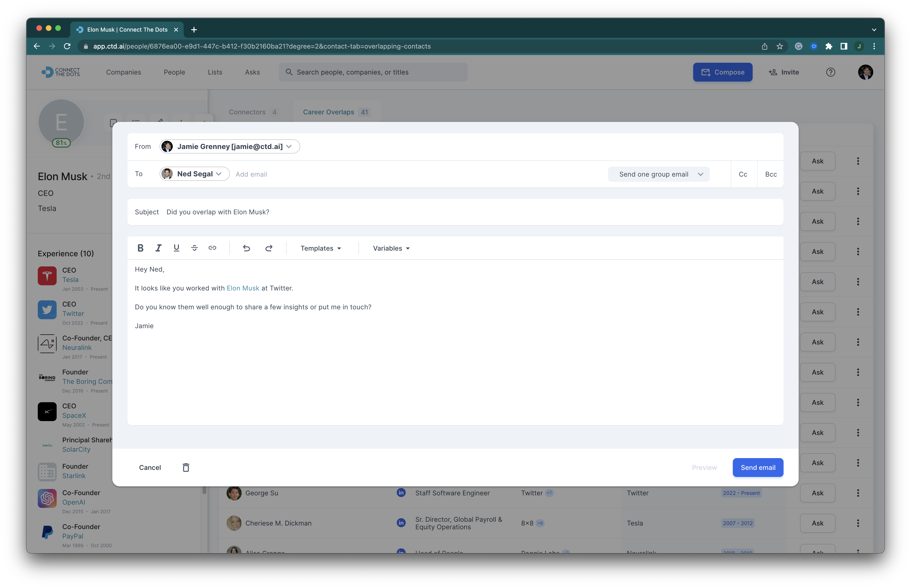The height and width of the screenshot is (588, 911).
Task: Insert a hyperlink in the email
Action: coord(212,248)
